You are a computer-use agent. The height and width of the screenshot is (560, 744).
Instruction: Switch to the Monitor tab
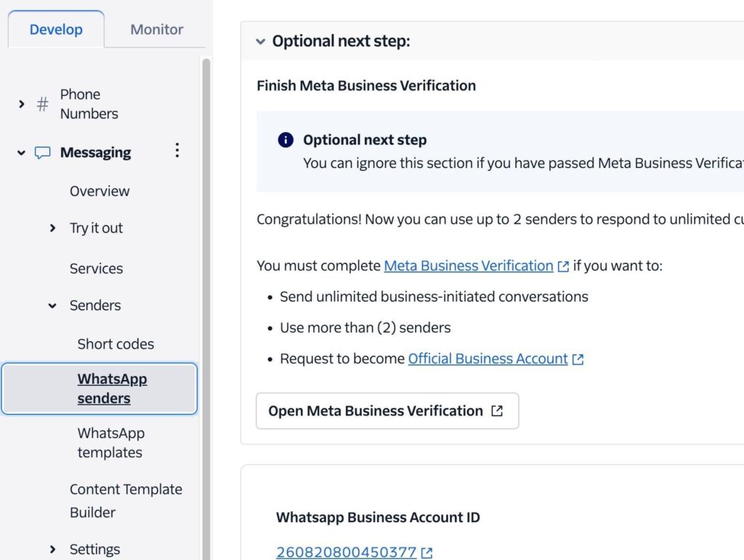156,30
